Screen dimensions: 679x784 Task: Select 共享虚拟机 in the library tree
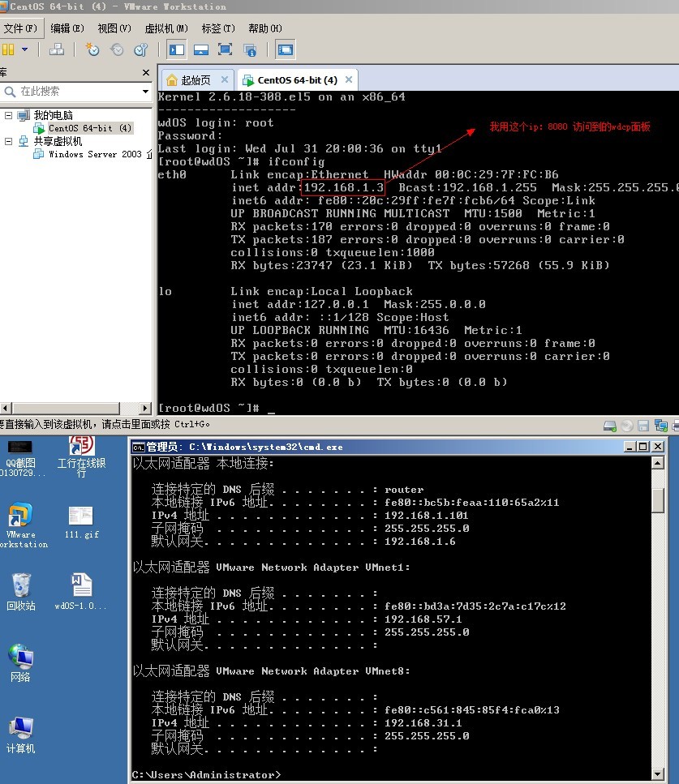coord(58,142)
